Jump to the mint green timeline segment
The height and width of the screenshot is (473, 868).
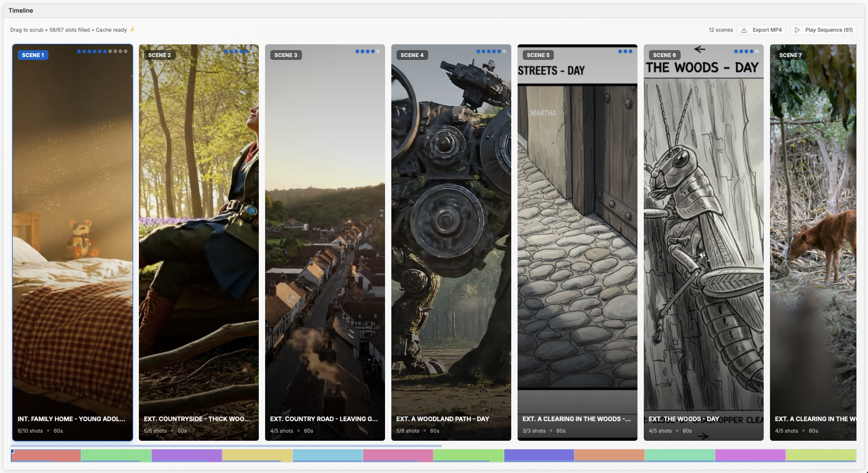680,456
